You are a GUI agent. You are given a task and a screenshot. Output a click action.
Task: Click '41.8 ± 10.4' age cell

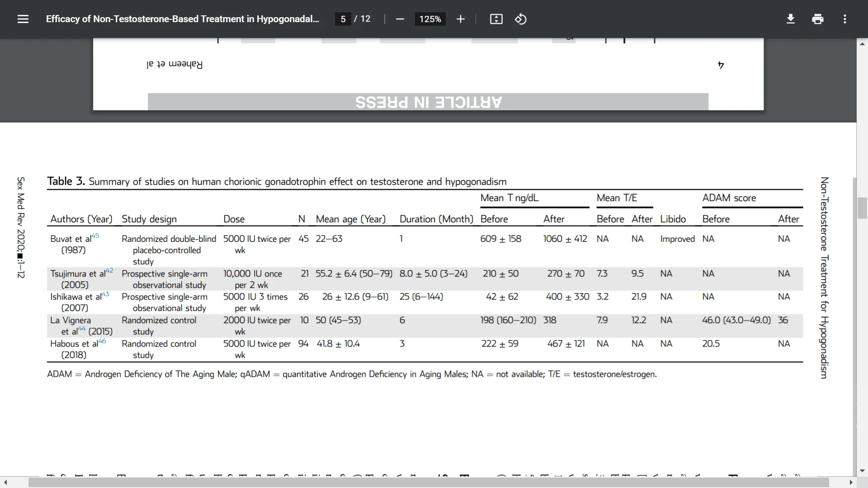pos(338,343)
